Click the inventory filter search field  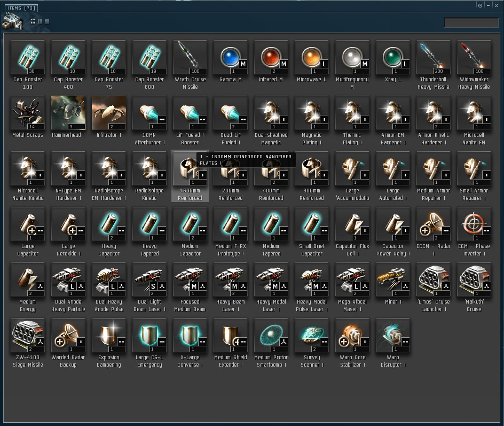tap(471, 22)
